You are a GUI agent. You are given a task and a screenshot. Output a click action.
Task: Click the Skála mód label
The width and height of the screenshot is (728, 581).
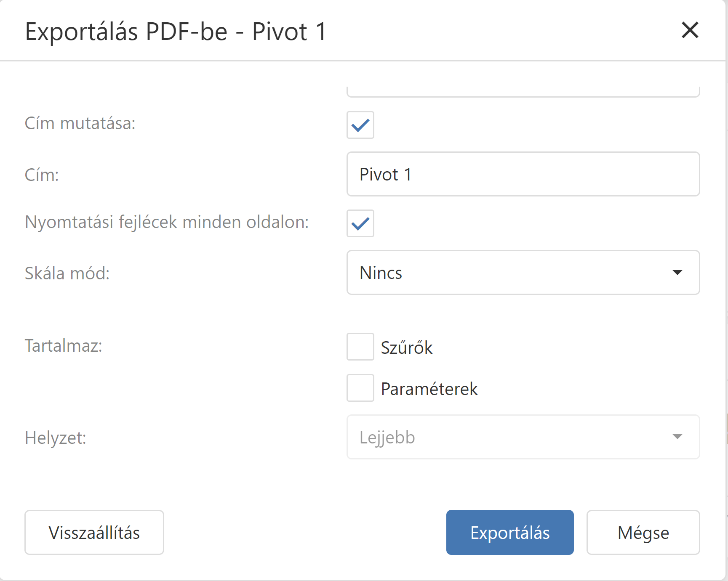pyautogui.click(x=67, y=273)
